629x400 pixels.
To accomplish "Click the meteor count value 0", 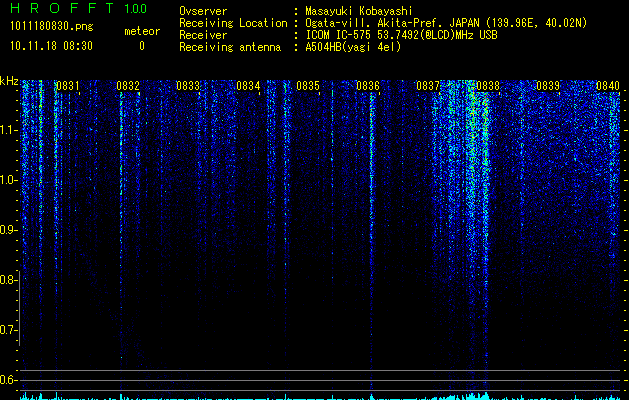I will (142, 46).
